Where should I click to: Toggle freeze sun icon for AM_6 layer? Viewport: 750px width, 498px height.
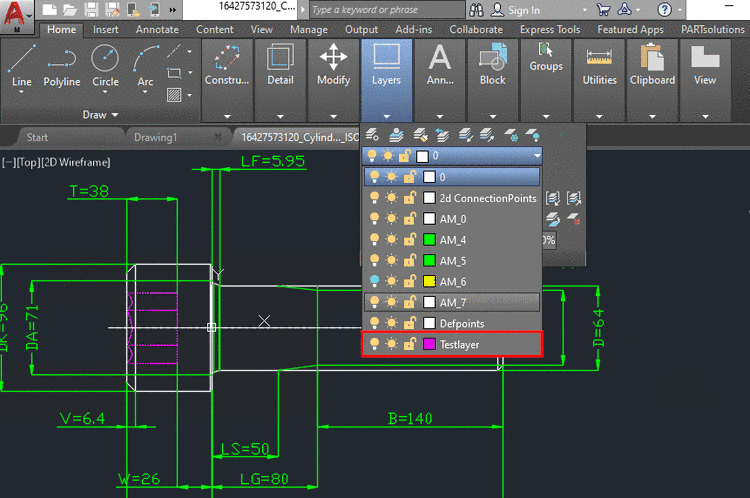pos(390,282)
